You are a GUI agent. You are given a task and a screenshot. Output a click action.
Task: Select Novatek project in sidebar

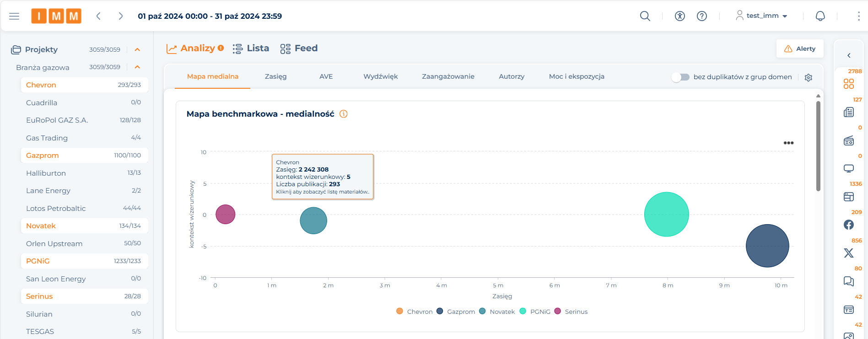coord(84,226)
